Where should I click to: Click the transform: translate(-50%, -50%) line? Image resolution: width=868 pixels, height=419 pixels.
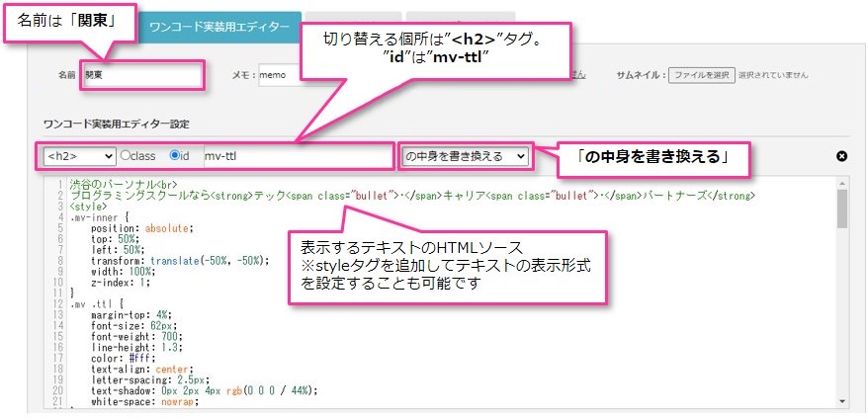pos(181,261)
